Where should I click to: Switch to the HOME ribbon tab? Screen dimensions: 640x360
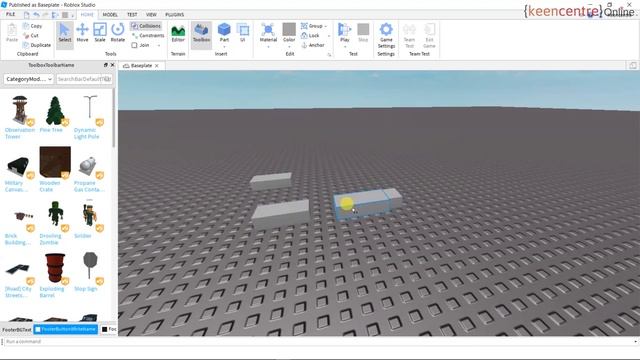[87, 15]
